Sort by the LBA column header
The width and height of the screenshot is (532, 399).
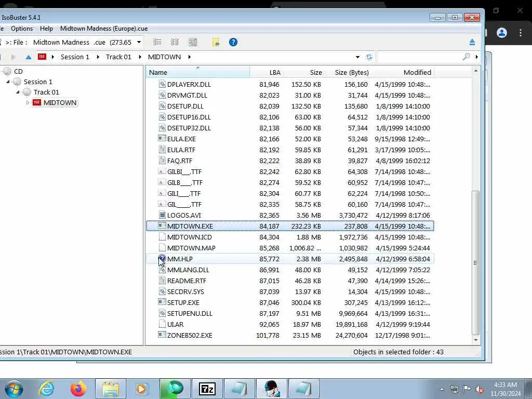tap(267, 72)
